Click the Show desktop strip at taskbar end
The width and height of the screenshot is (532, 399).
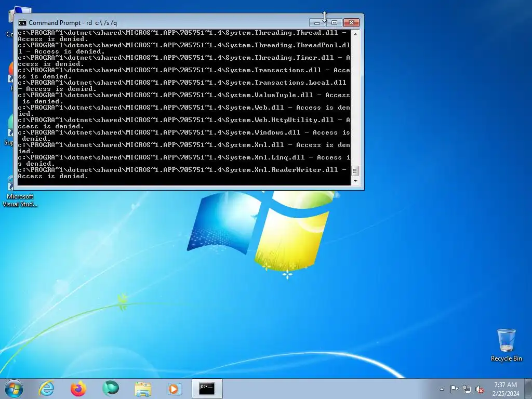click(528, 389)
